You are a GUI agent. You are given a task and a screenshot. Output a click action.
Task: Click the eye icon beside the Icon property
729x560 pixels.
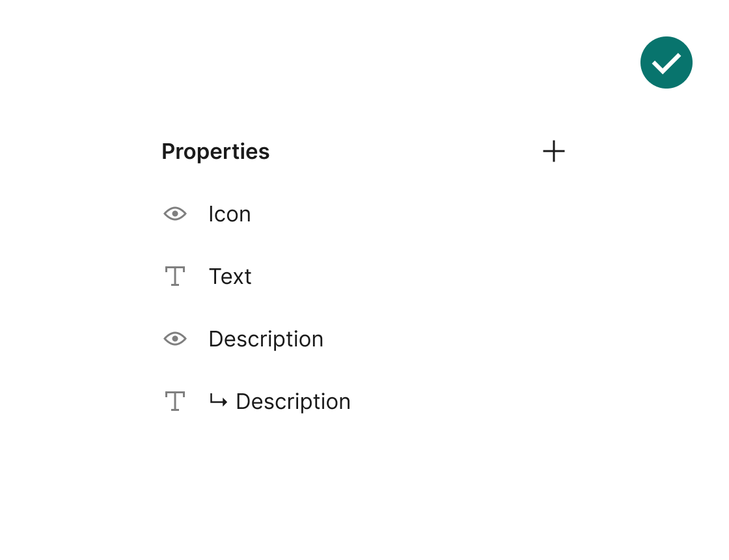[175, 214]
